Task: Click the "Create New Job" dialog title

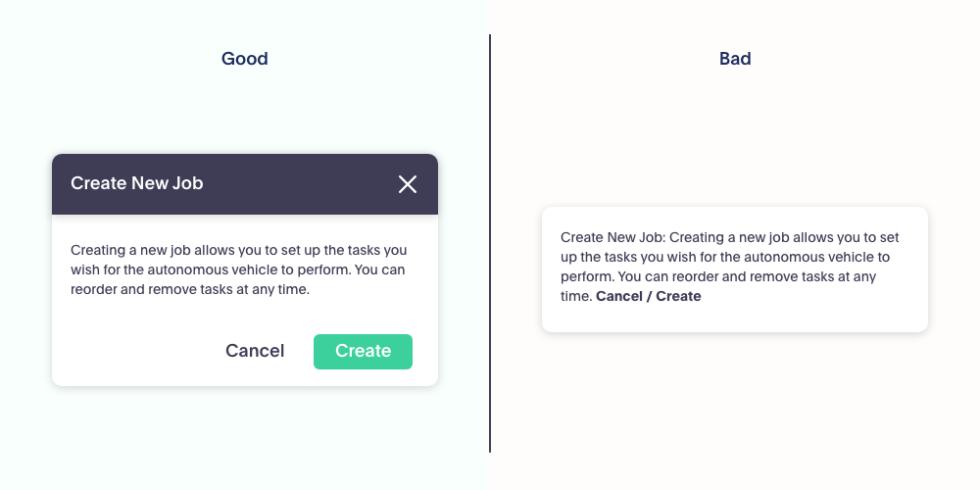Action: click(x=137, y=183)
